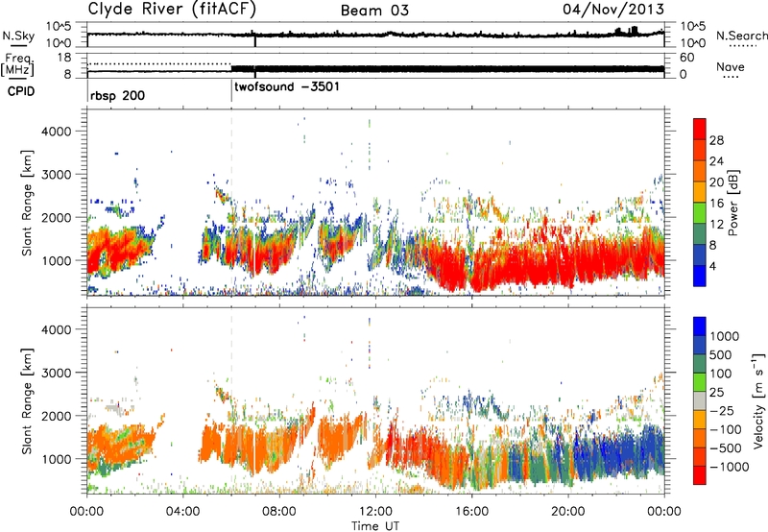Click the 'Power [dB]' colorbar label

coord(733,203)
